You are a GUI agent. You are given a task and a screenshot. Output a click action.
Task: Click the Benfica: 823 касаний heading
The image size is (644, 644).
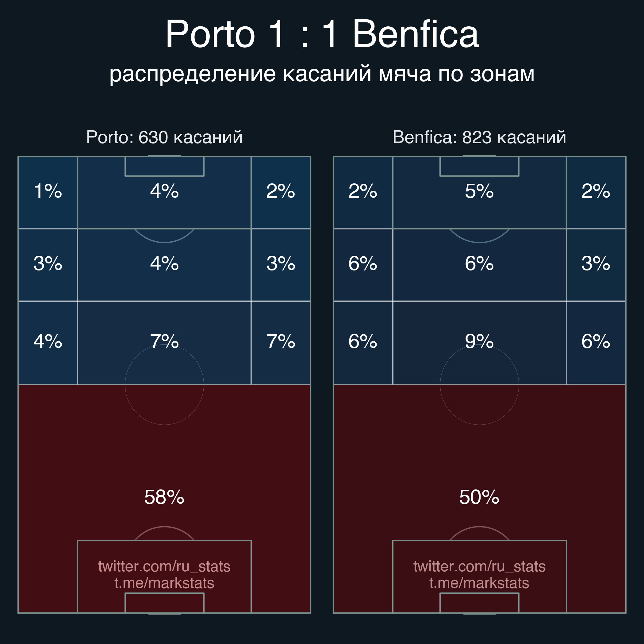tap(479, 137)
